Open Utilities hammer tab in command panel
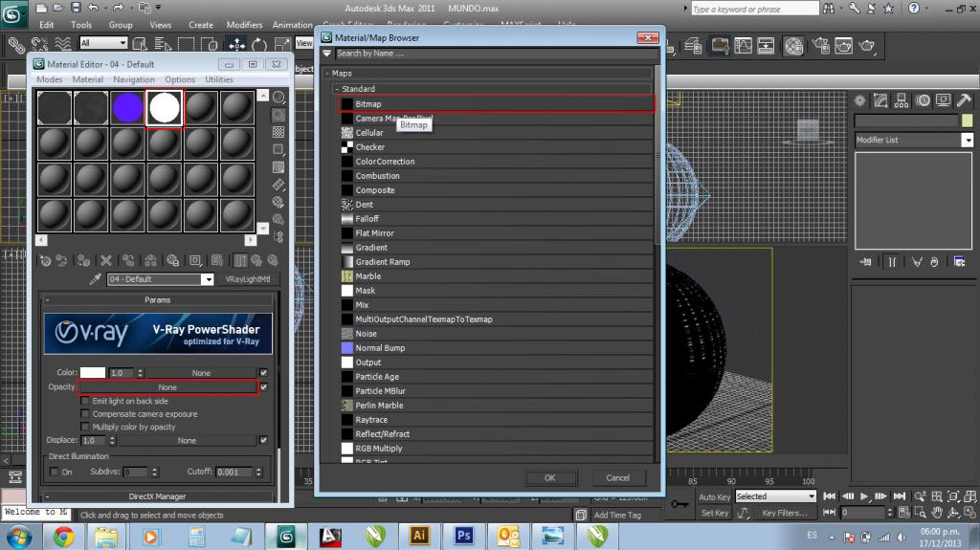This screenshot has height=550, width=980. pyautogui.click(x=964, y=100)
